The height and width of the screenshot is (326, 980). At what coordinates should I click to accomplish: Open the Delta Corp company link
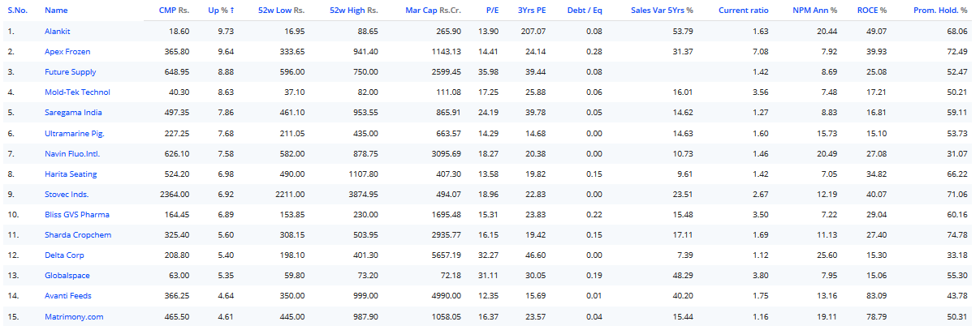coord(63,255)
